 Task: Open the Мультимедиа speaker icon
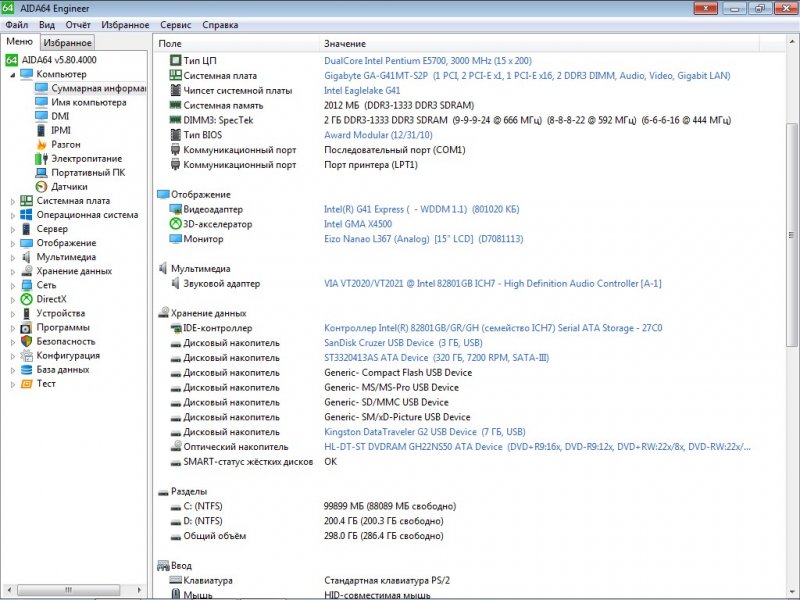tap(25, 255)
